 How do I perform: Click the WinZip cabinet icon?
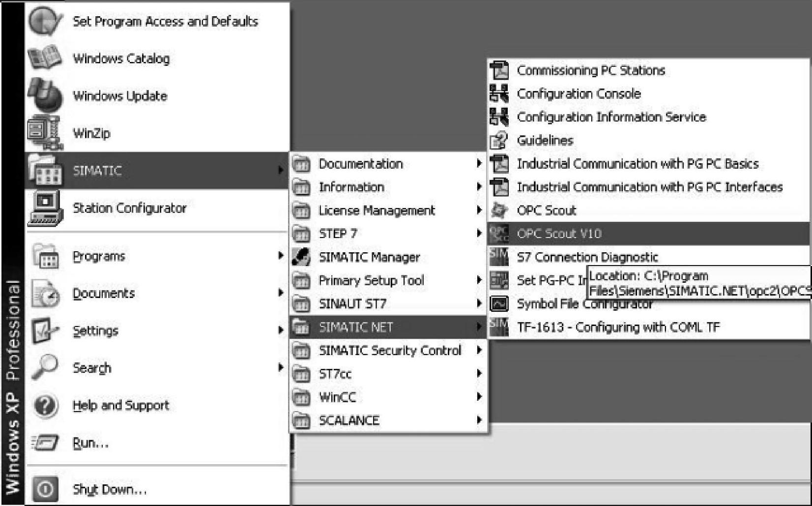pos(45,133)
